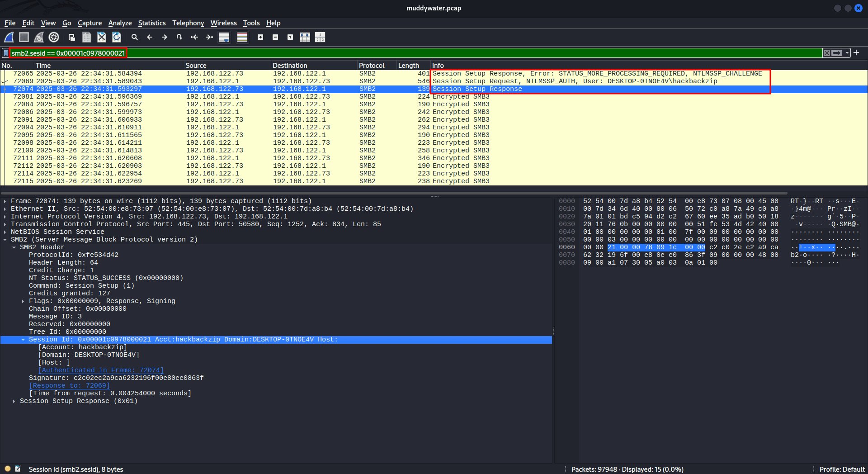Sort packets by Source column header
This screenshot has height=474, width=868.
pyautogui.click(x=227, y=66)
